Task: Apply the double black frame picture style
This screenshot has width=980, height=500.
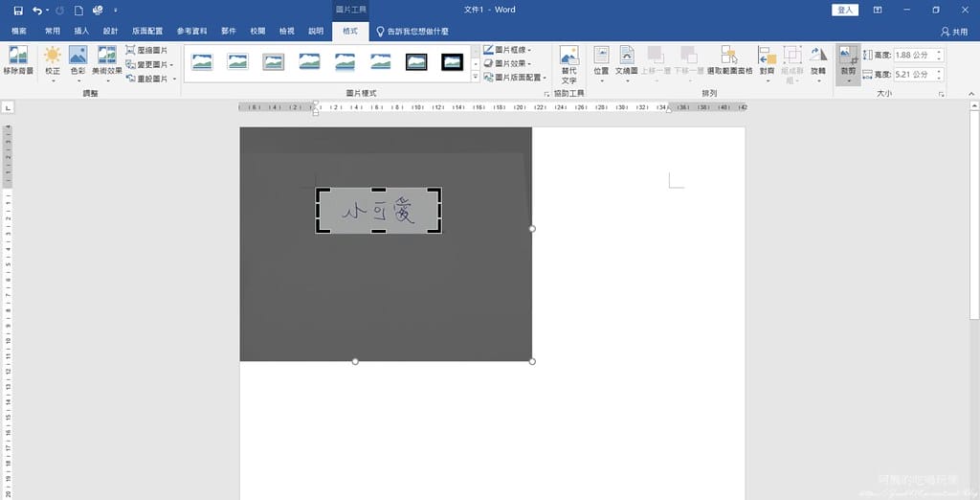Action: (416, 62)
